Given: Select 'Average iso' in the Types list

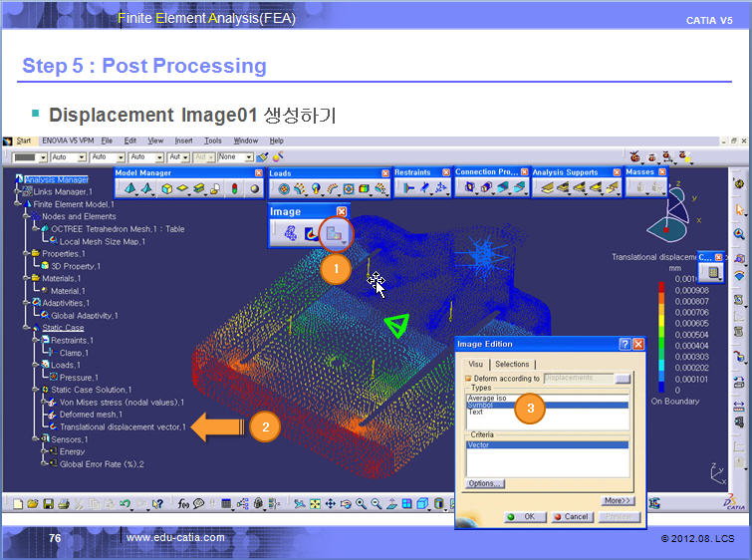Looking at the screenshot, I should pos(487,398).
